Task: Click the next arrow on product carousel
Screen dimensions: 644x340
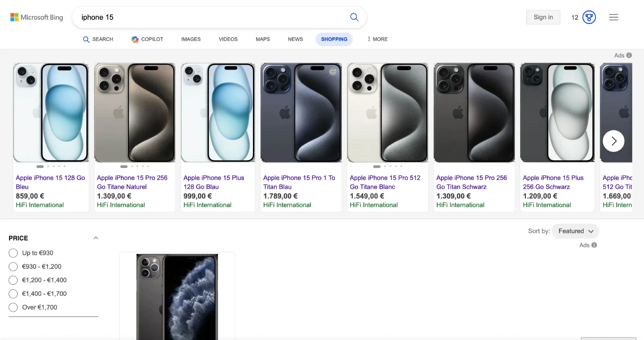Action: [x=614, y=141]
